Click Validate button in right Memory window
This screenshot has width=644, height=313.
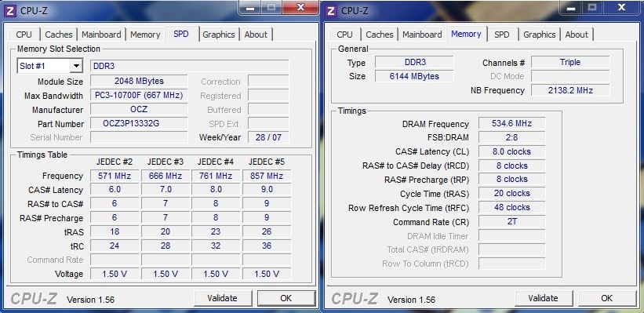(543, 298)
